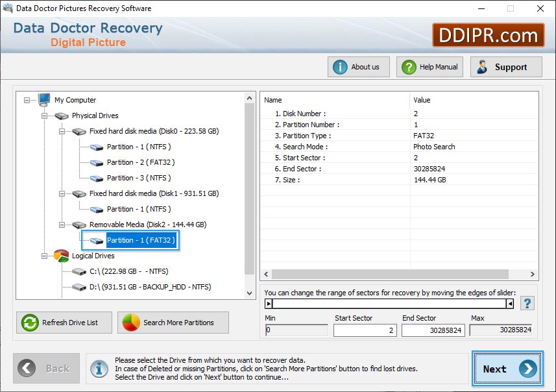Click the Support person icon
Screen dimensions: 556x392
(x=483, y=66)
